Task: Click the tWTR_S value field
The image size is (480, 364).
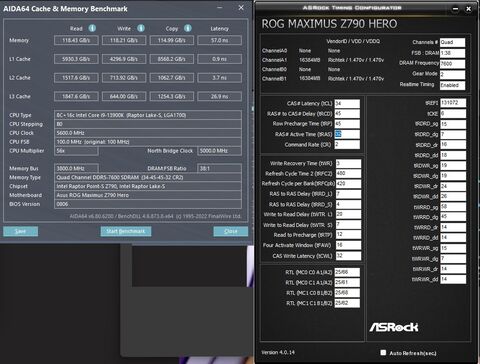Action: point(348,225)
